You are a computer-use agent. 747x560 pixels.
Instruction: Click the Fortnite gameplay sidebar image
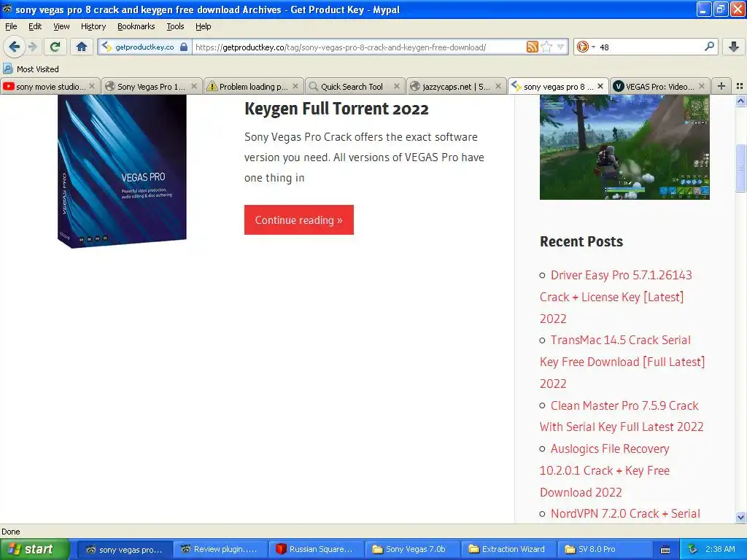[x=624, y=147]
